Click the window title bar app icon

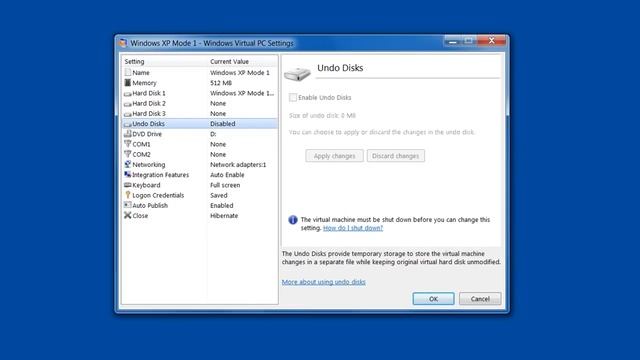point(123,43)
